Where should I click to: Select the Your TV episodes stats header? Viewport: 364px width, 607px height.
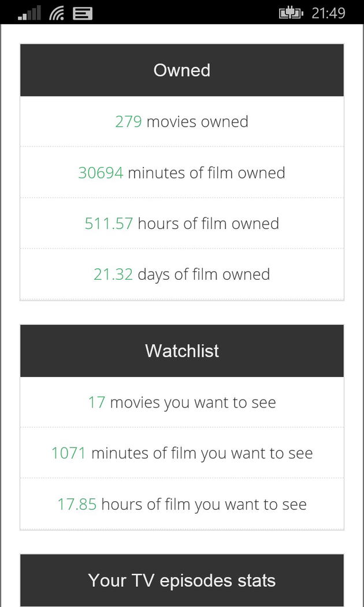(182, 580)
